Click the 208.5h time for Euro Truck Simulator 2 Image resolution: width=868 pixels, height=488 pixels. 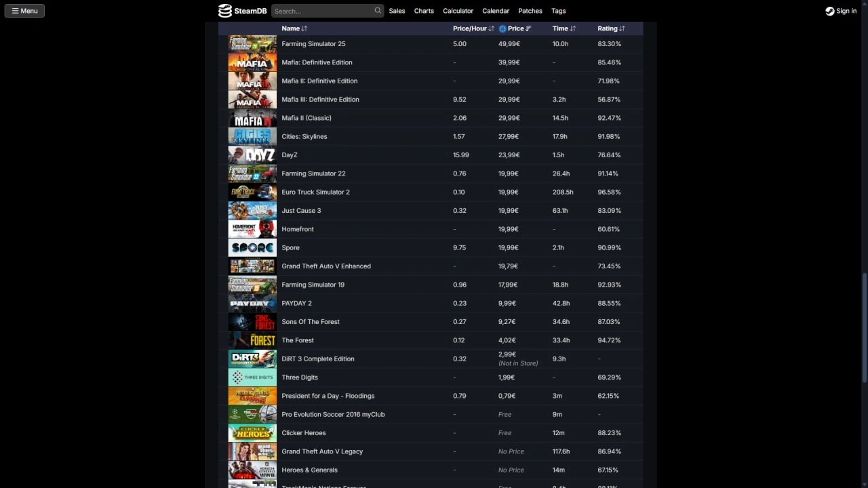[x=563, y=192]
